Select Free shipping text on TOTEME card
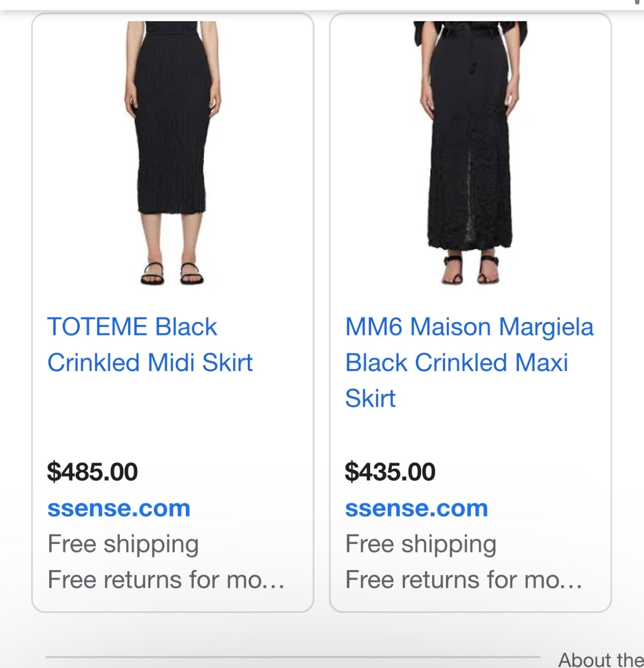This screenshot has width=644, height=668. [x=123, y=544]
